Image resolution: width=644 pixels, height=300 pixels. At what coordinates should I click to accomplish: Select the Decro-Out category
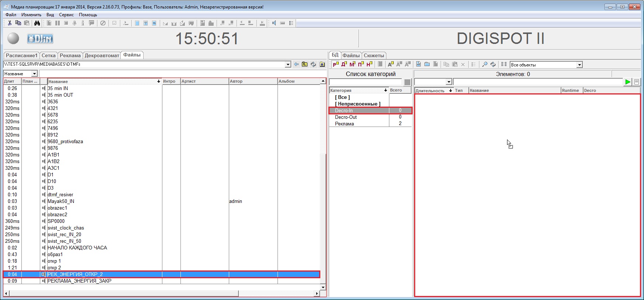click(370, 117)
